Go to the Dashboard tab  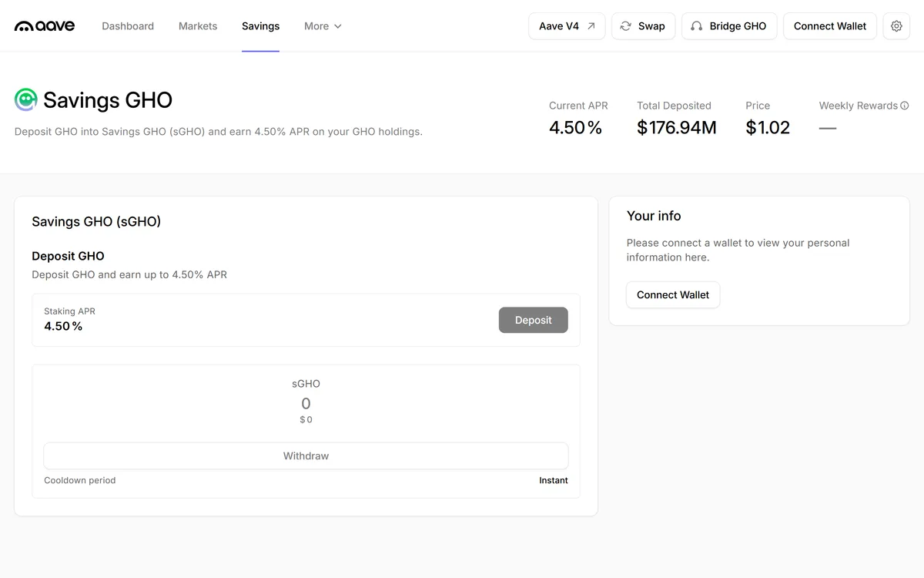(x=128, y=26)
